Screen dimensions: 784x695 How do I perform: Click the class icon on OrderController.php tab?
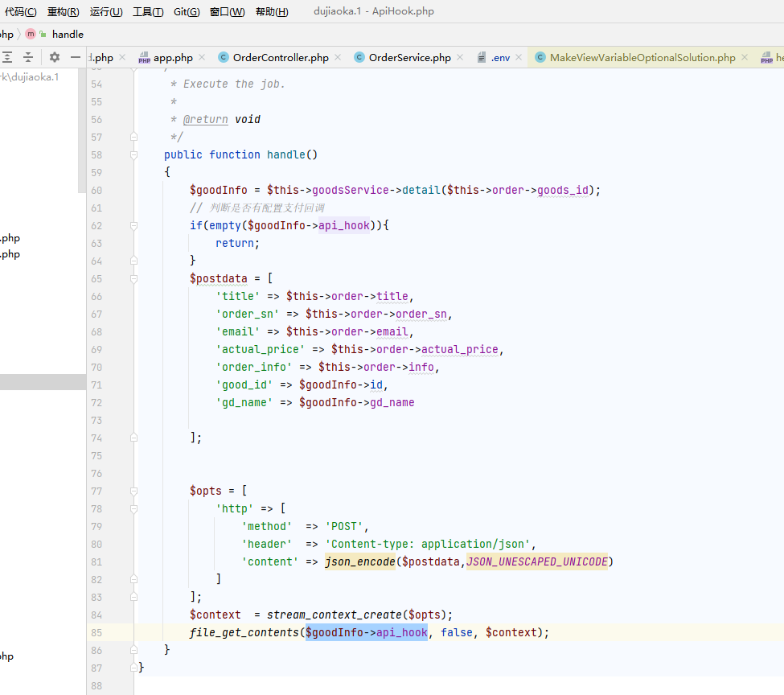(x=224, y=58)
